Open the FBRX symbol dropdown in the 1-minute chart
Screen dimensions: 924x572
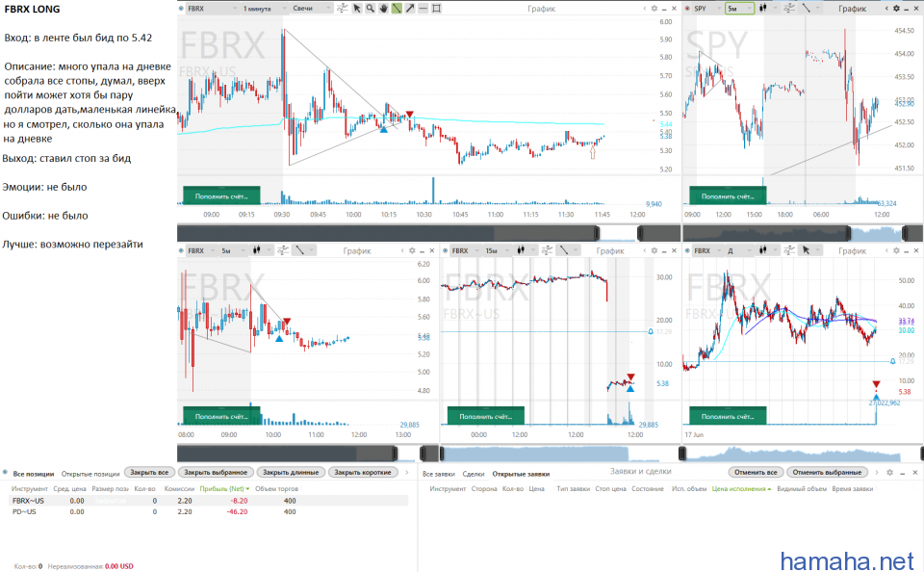click(x=212, y=9)
